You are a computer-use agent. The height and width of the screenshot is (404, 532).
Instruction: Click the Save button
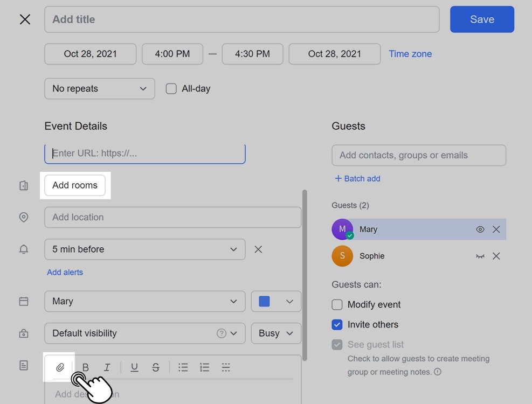coord(482,19)
